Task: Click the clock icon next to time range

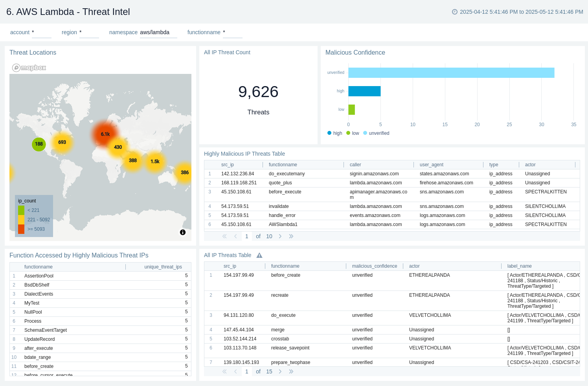Action: [x=455, y=12]
